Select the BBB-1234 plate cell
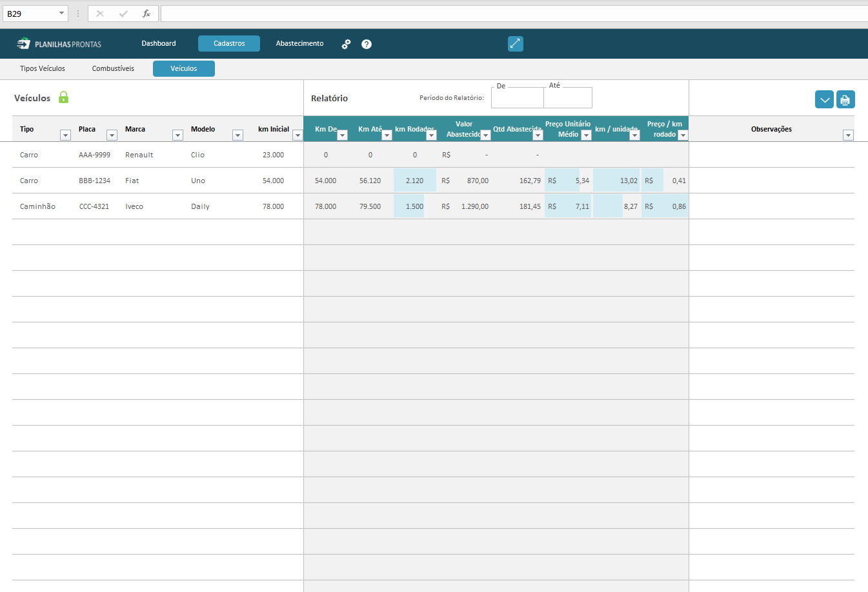868x592 pixels. (94, 181)
